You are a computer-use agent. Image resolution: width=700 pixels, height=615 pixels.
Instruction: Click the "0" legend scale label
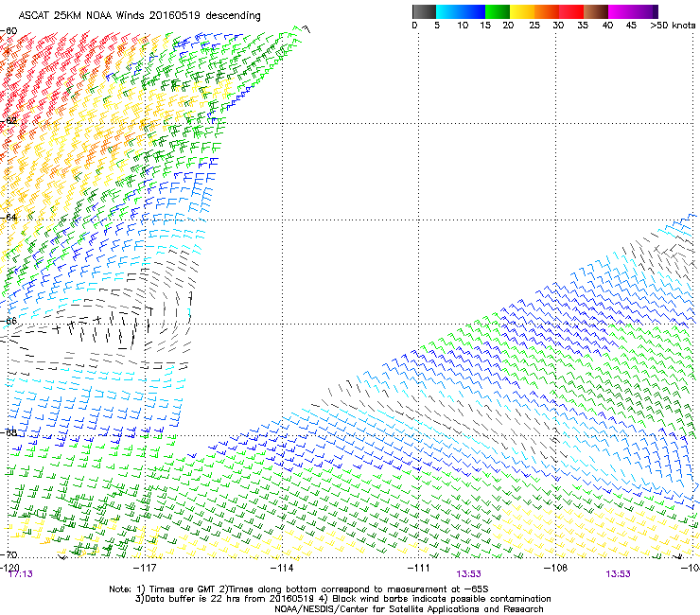(414, 26)
